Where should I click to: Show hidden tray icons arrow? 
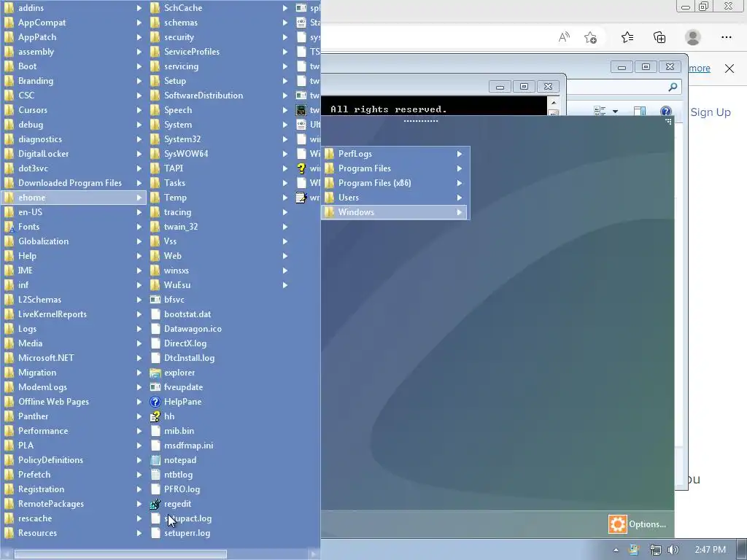click(x=616, y=550)
